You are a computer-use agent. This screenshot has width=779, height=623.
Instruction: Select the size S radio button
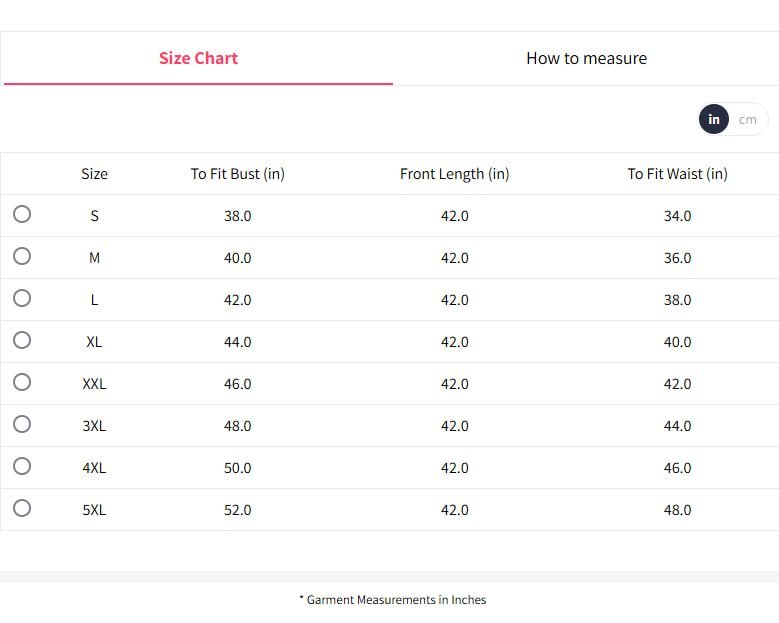point(22,214)
